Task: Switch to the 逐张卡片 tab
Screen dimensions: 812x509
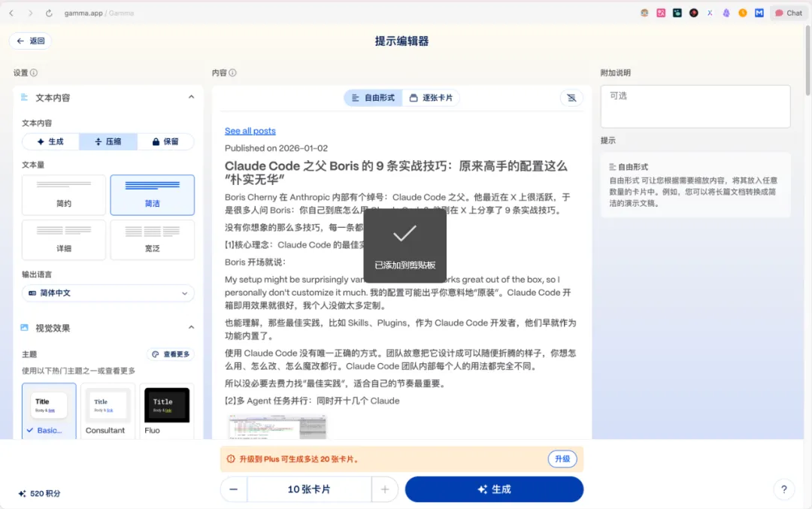Action: [431, 98]
